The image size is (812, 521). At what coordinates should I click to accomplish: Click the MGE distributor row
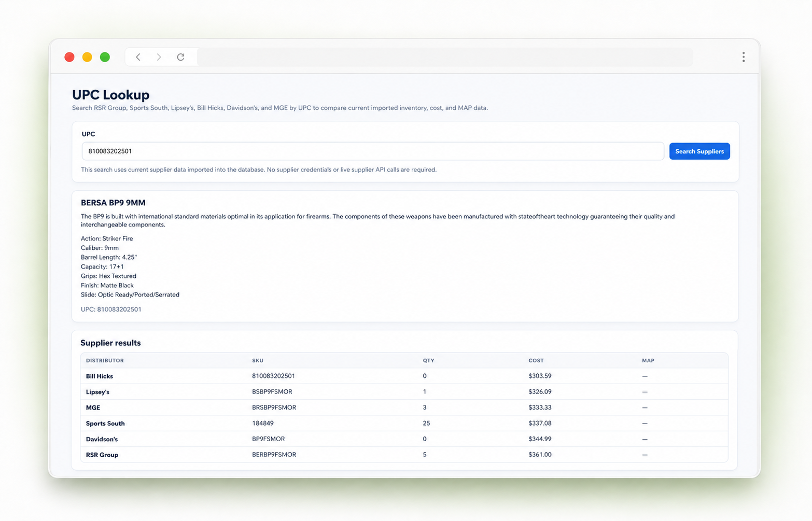point(404,407)
